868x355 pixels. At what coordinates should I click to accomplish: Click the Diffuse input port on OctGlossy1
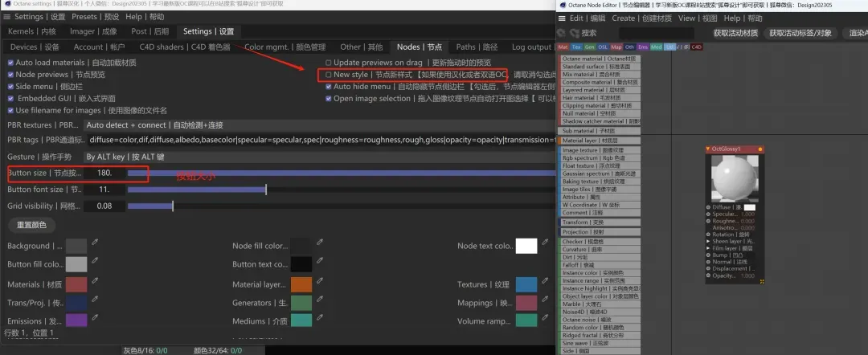(709, 207)
